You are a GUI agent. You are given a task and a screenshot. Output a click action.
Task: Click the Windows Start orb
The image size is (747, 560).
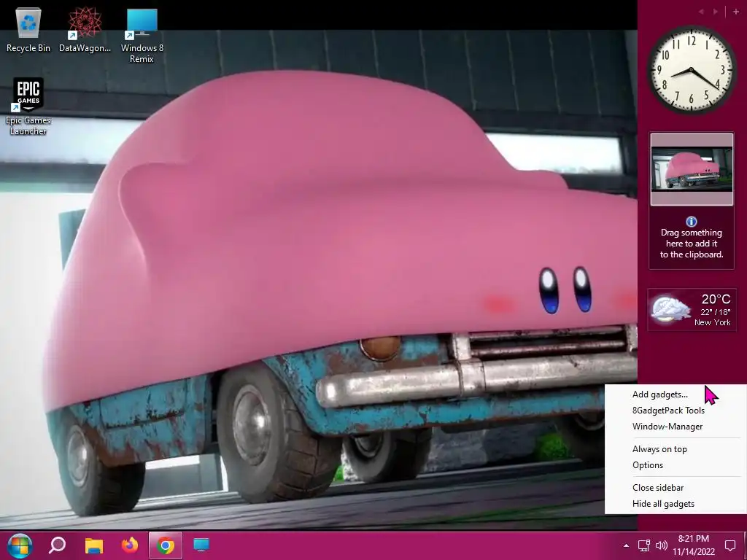click(20, 545)
